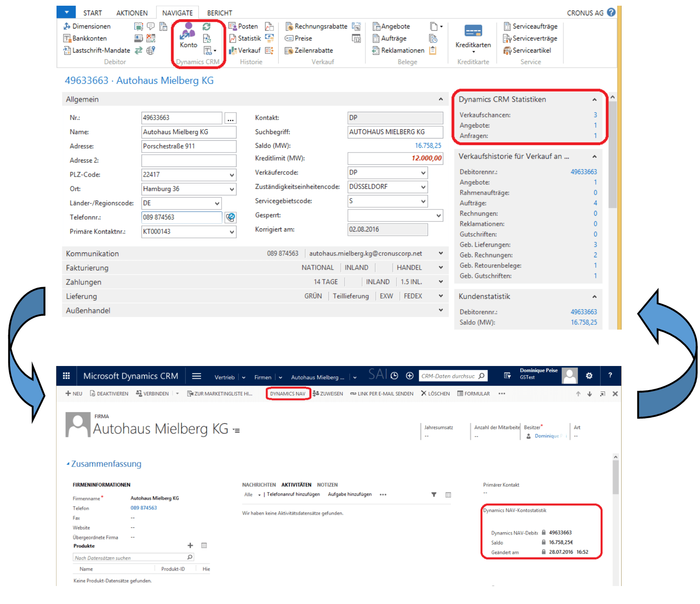This screenshot has width=700, height=604.
Task: Click the Posten ribbon item
Action: pos(243,26)
